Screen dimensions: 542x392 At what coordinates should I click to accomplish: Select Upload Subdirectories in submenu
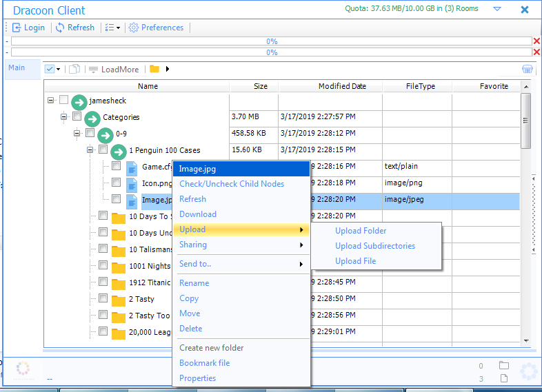(376, 246)
